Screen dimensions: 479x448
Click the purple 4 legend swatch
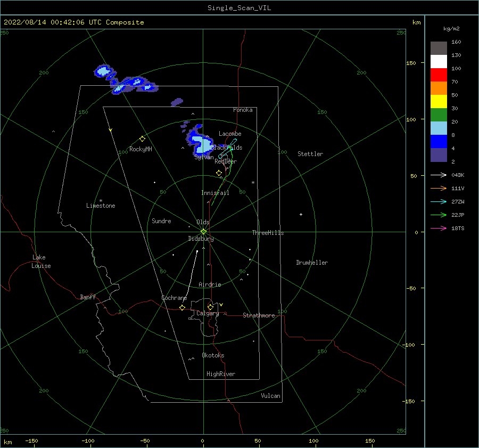[439, 154]
